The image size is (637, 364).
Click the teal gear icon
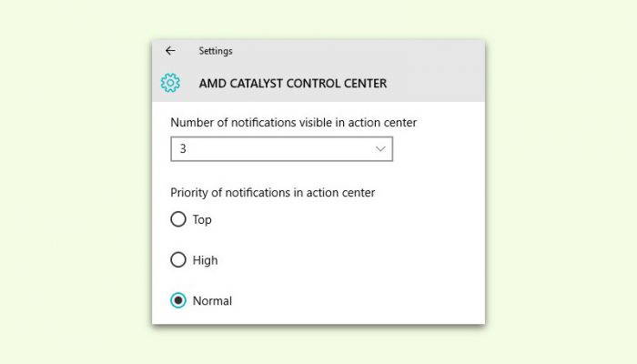pyautogui.click(x=170, y=83)
